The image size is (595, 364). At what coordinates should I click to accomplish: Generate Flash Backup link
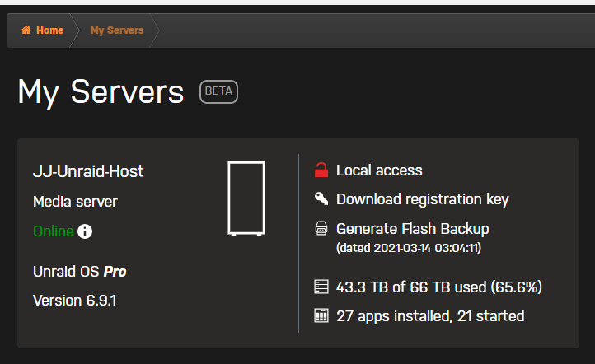[x=413, y=229]
